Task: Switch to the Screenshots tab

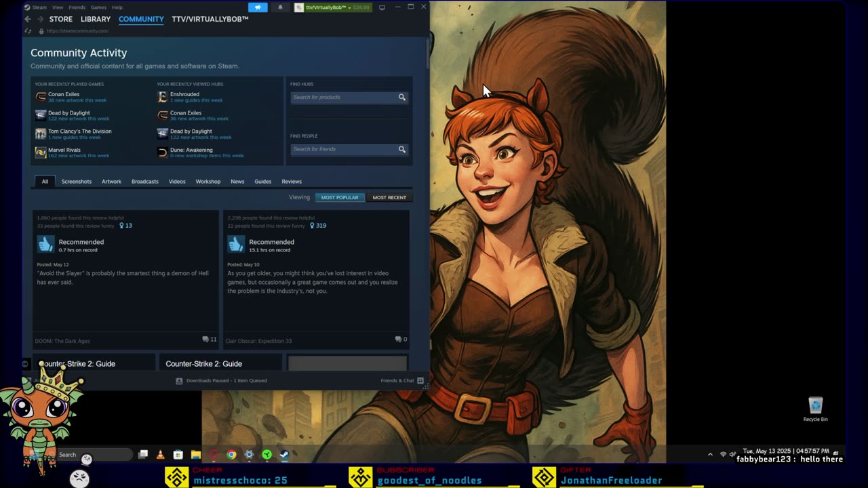Action: tap(77, 182)
